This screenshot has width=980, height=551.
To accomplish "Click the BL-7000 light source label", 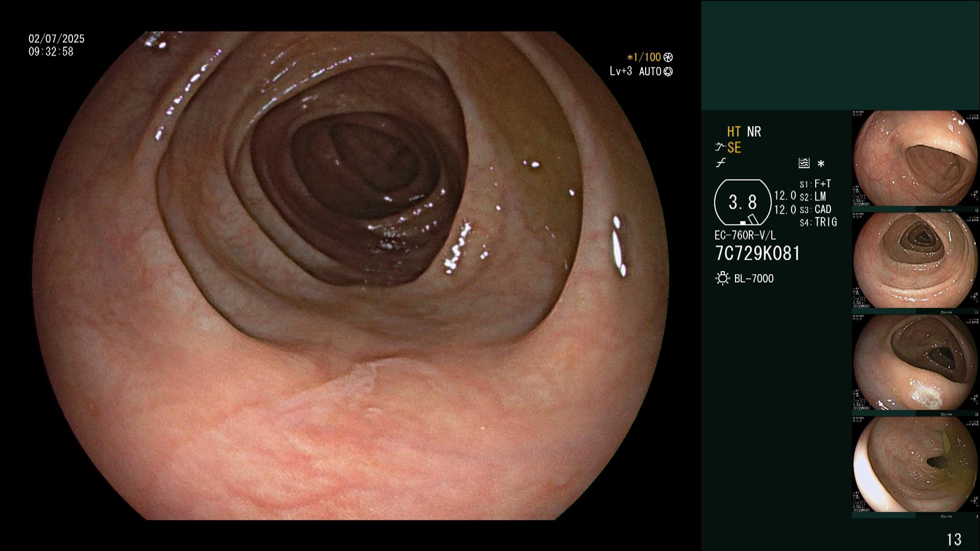I will (754, 279).
